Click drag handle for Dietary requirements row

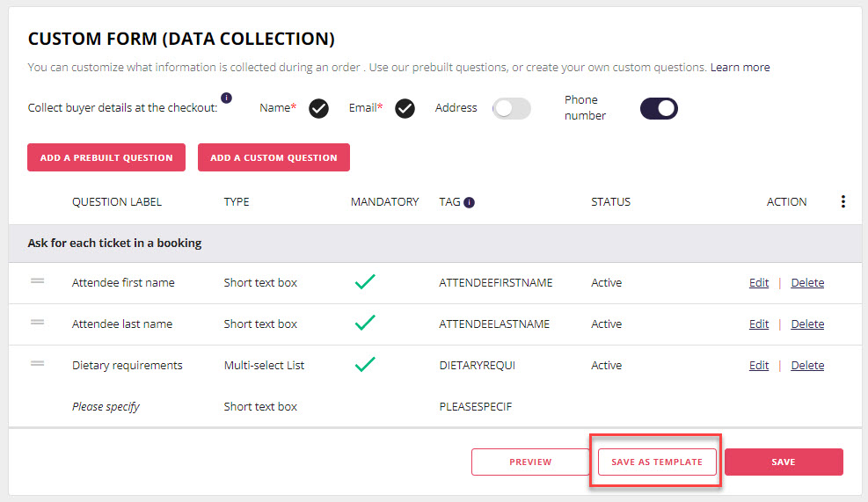coord(38,364)
